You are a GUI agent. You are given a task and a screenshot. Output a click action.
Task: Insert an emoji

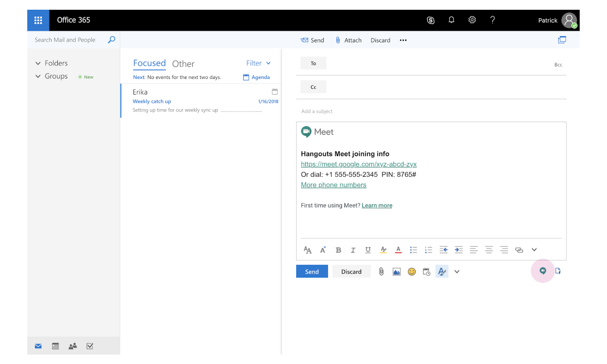tap(412, 271)
